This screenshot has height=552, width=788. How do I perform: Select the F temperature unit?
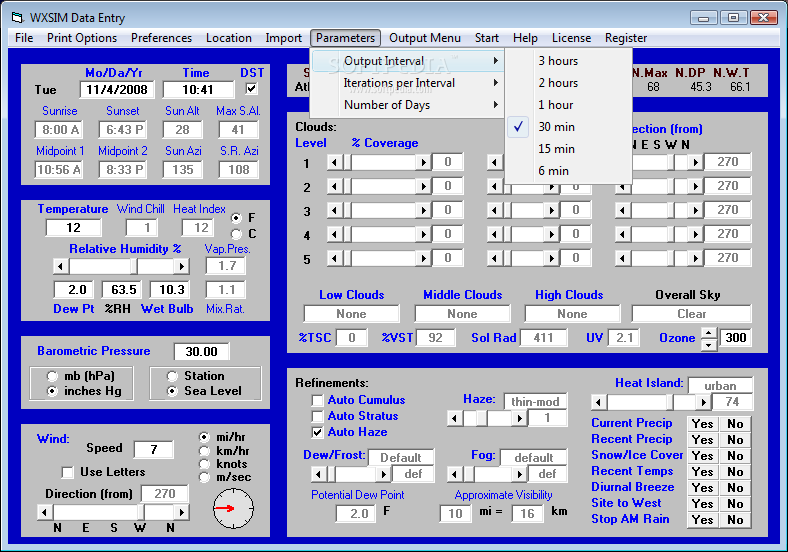236,218
